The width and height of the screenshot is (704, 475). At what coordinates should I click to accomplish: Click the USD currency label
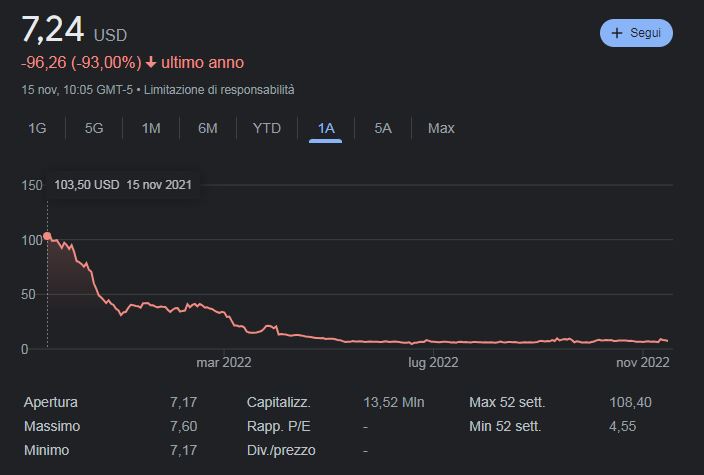coord(110,35)
